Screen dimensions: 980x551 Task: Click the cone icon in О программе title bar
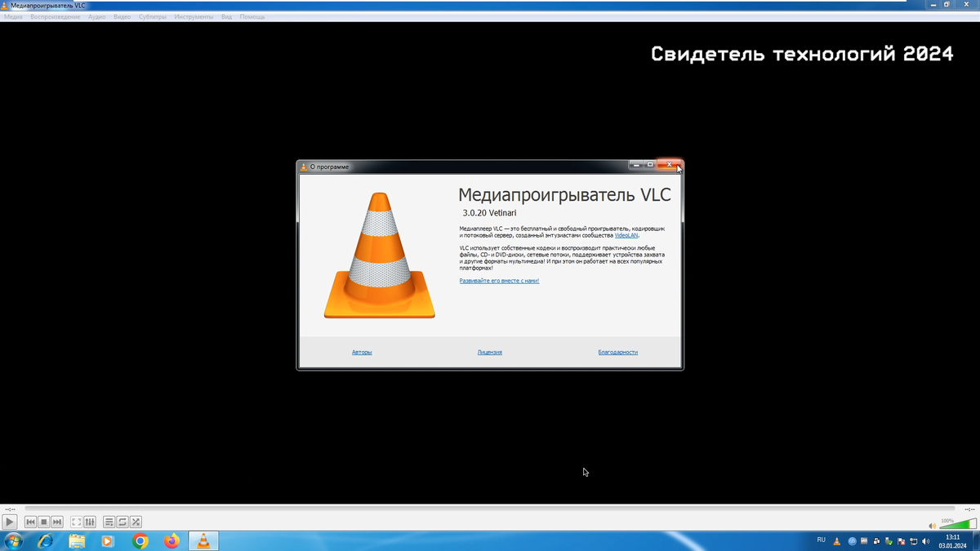[305, 167]
